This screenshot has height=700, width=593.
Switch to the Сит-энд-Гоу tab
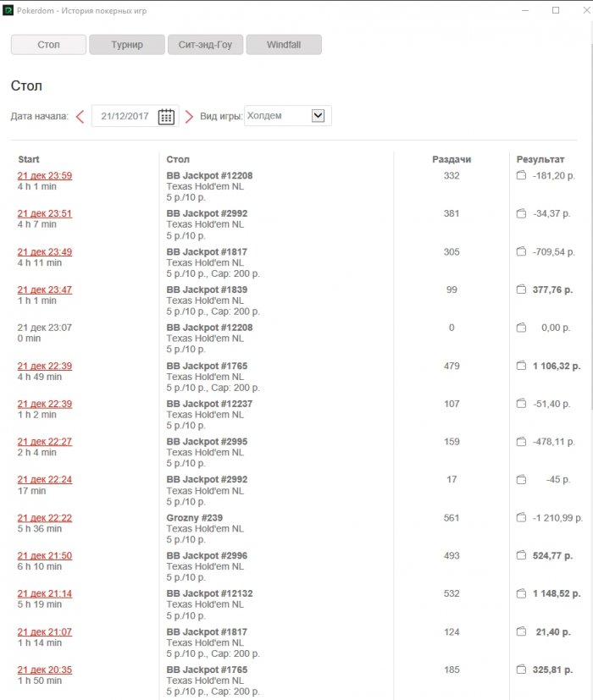[x=205, y=45]
